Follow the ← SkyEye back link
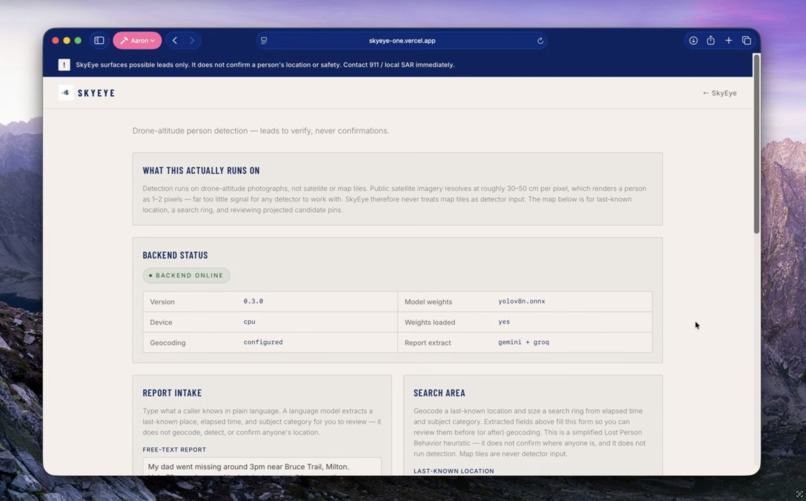 click(719, 93)
